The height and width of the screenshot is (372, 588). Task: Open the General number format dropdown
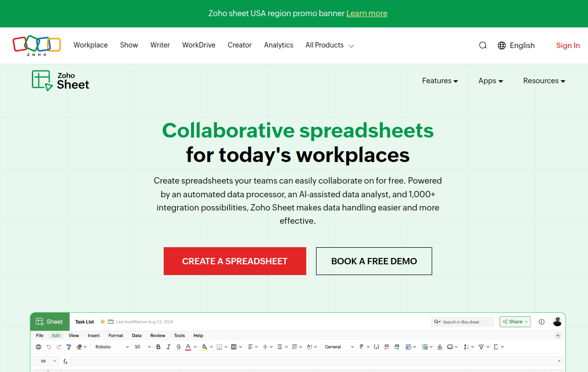[x=339, y=347]
